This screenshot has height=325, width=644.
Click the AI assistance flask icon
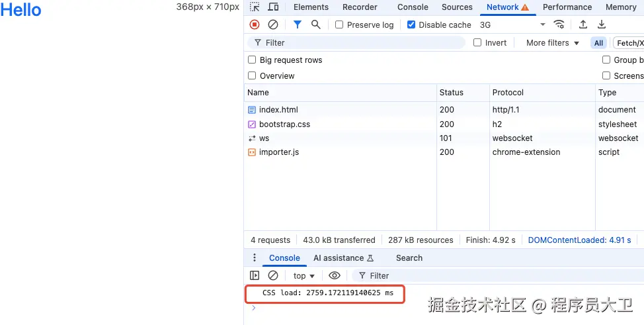pos(370,258)
